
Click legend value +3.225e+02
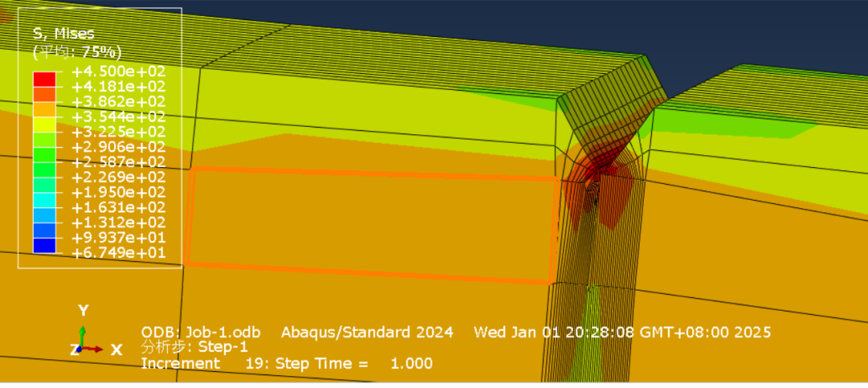(x=118, y=133)
